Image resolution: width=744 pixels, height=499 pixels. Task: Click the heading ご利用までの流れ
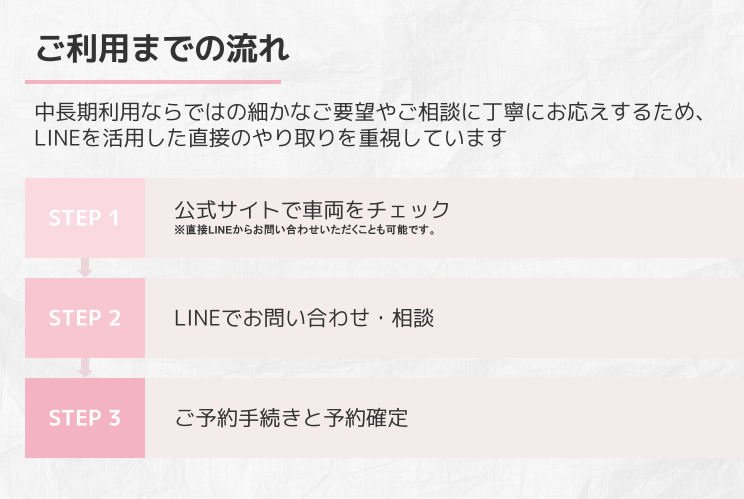point(162,47)
